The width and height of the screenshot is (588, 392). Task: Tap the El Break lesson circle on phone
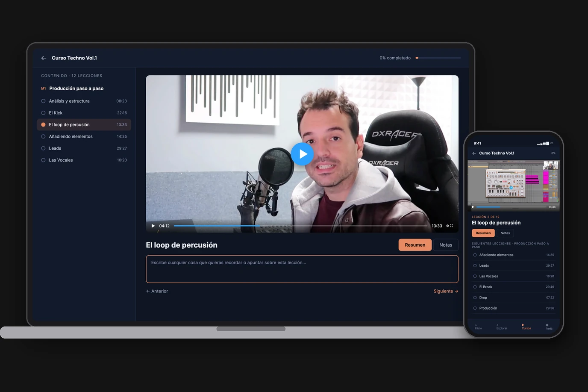tap(475, 287)
